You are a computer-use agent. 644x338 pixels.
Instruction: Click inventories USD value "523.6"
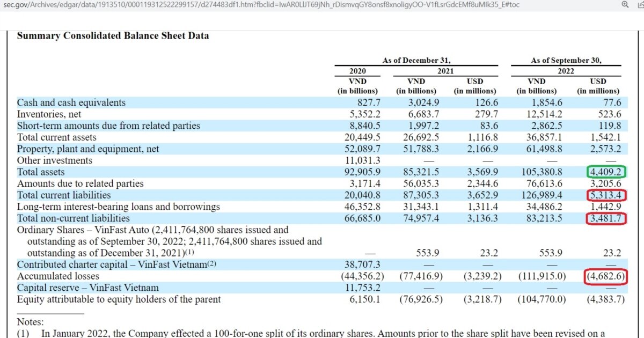609,114
